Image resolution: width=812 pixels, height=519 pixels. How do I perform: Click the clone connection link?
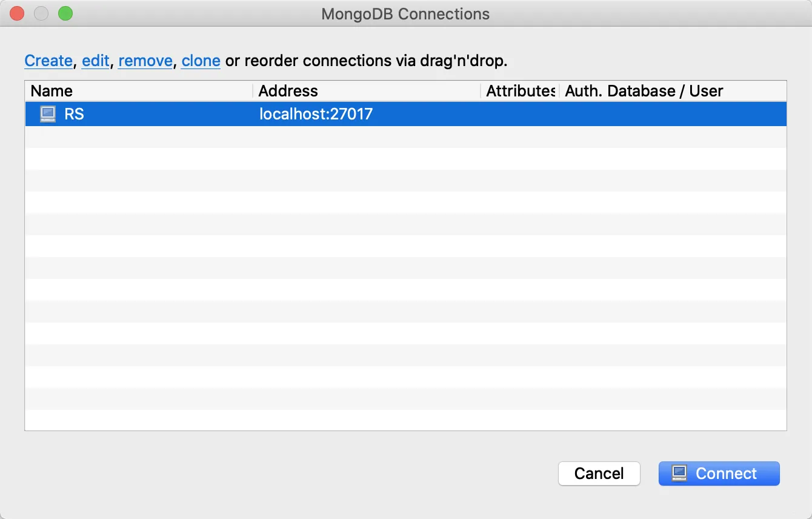pos(201,61)
